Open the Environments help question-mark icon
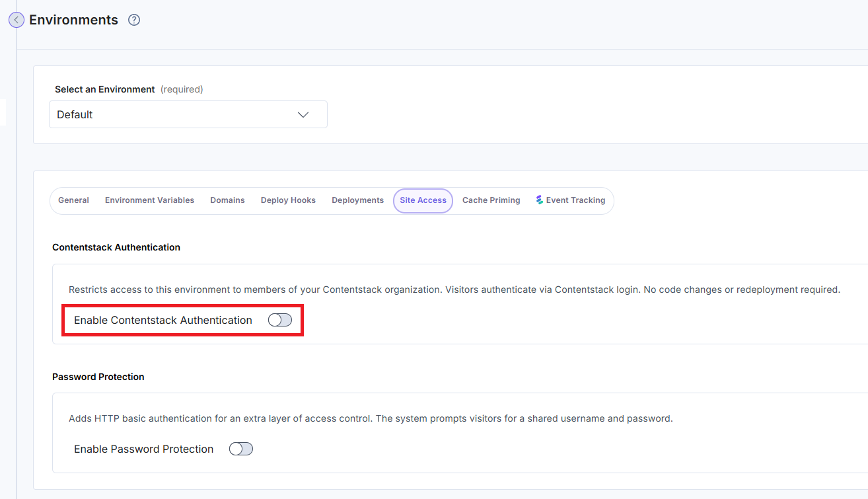868x499 pixels. click(134, 20)
